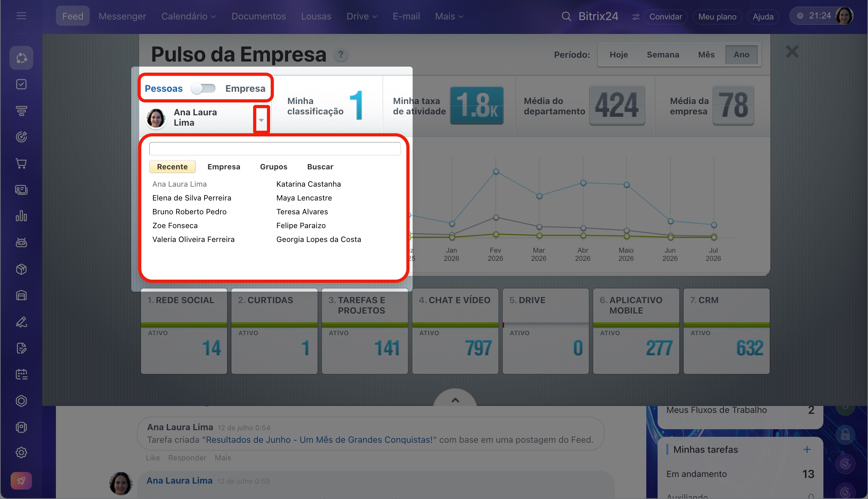Select Valeria Oliveira Ferreira from list

point(193,239)
